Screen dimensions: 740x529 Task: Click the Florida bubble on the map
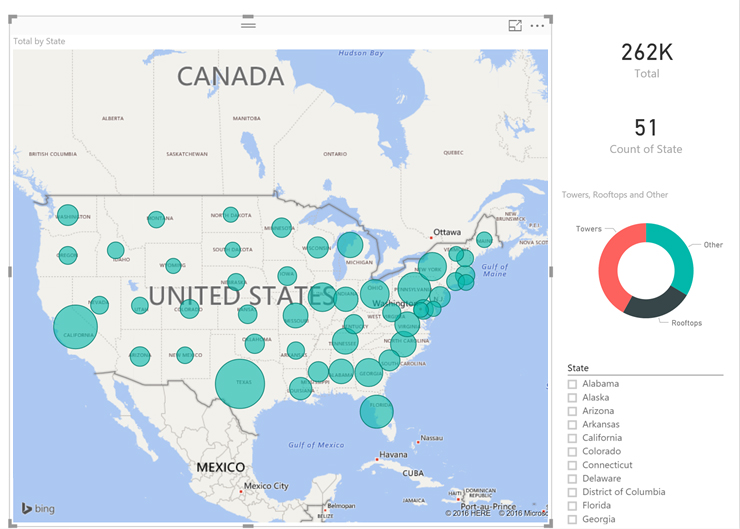coord(376,411)
